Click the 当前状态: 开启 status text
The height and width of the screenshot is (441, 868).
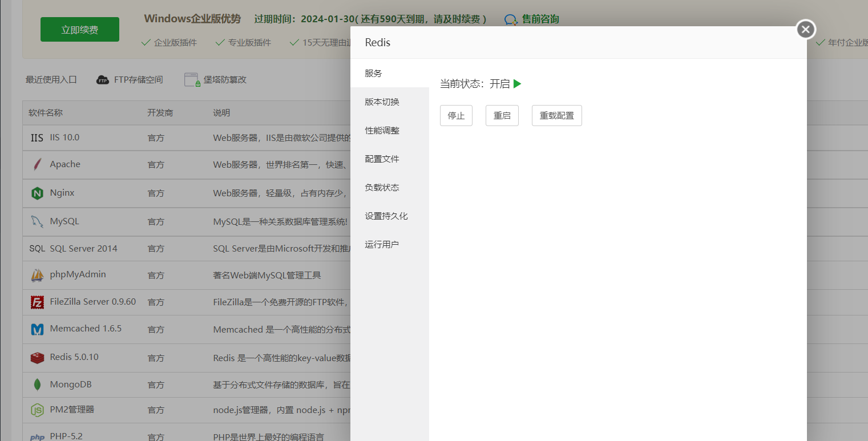[x=475, y=84]
